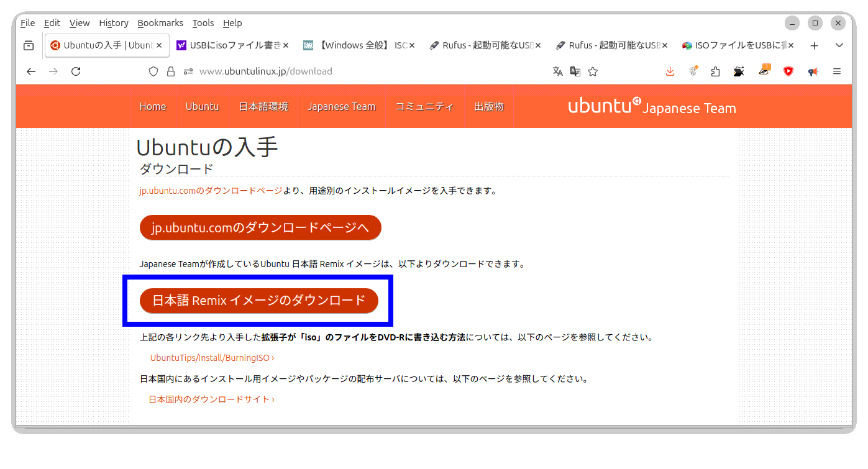Bookmark this page with the star icon

point(593,71)
